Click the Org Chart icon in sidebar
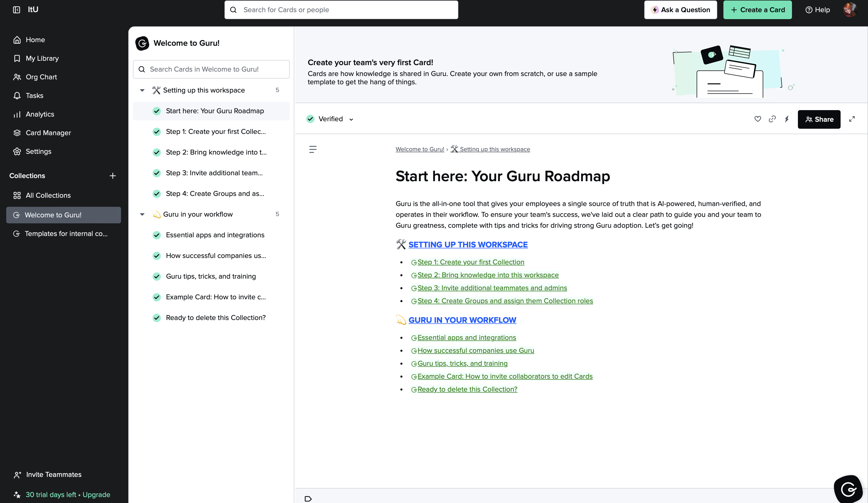The height and width of the screenshot is (503, 868). [17, 77]
